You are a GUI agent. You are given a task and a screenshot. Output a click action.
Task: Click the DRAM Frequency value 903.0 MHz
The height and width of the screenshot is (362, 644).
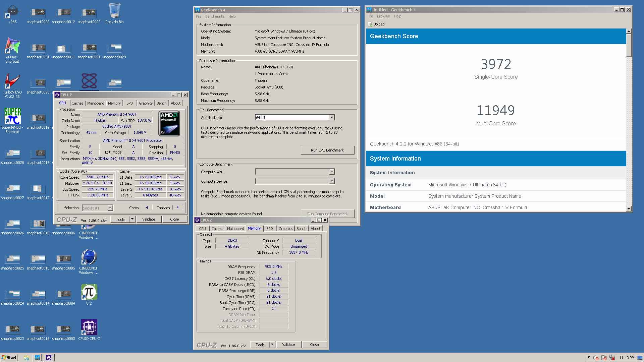[x=274, y=267]
